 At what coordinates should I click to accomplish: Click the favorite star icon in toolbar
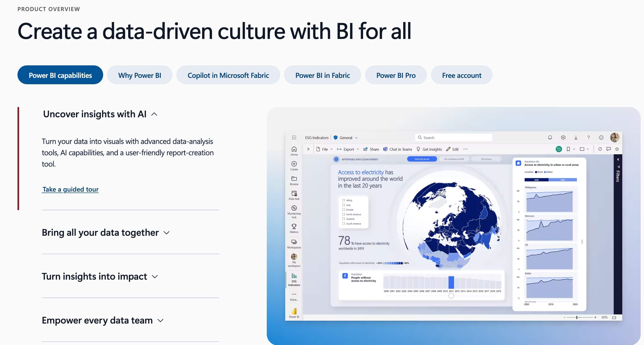[617, 149]
